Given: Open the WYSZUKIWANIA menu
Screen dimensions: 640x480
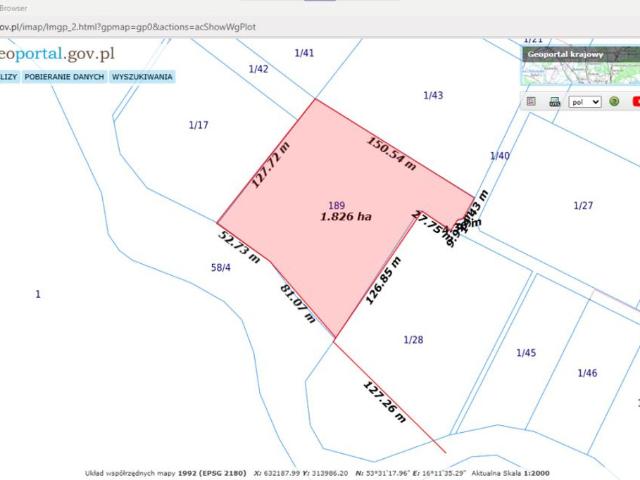Looking at the screenshot, I should pyautogui.click(x=142, y=77).
